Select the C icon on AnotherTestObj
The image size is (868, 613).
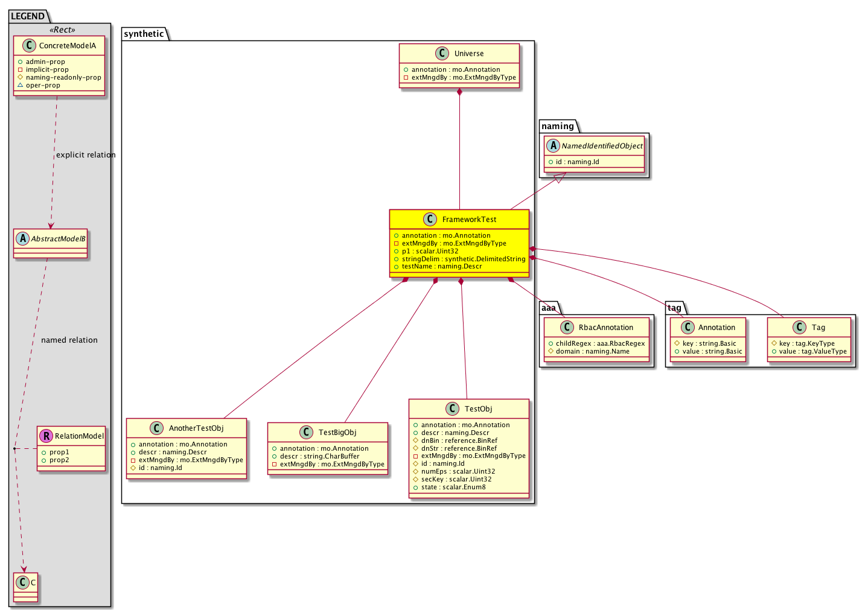tap(156, 428)
